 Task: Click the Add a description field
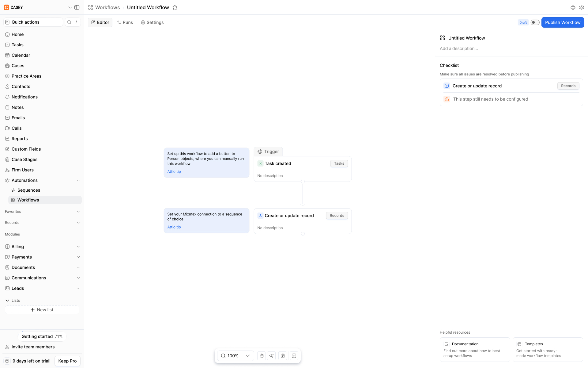(x=459, y=48)
